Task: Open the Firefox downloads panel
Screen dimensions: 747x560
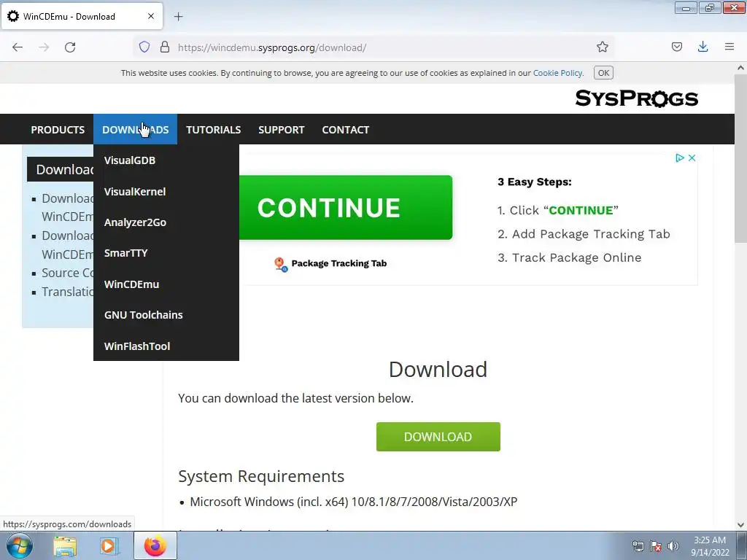Action: (703, 47)
